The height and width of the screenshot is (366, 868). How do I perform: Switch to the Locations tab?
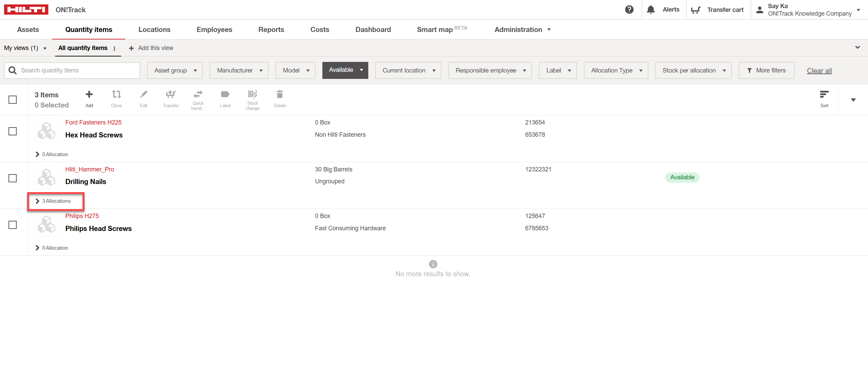(x=154, y=30)
